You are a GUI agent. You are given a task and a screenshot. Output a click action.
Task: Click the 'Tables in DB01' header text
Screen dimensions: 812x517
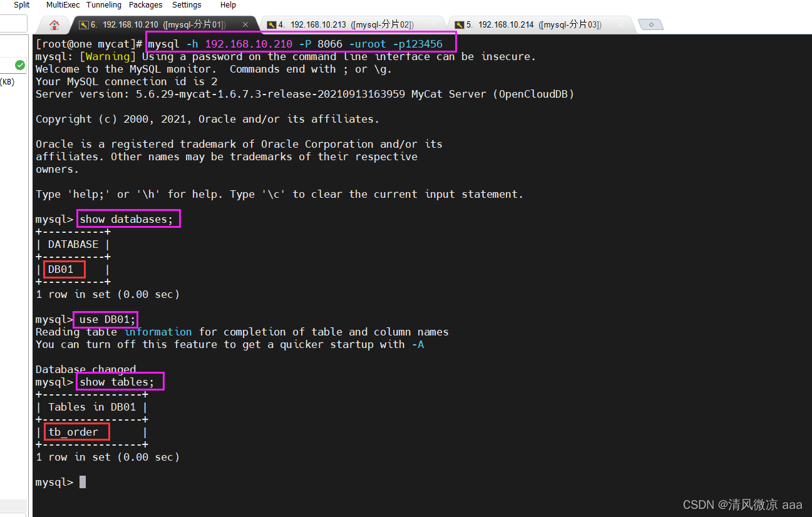(92, 407)
